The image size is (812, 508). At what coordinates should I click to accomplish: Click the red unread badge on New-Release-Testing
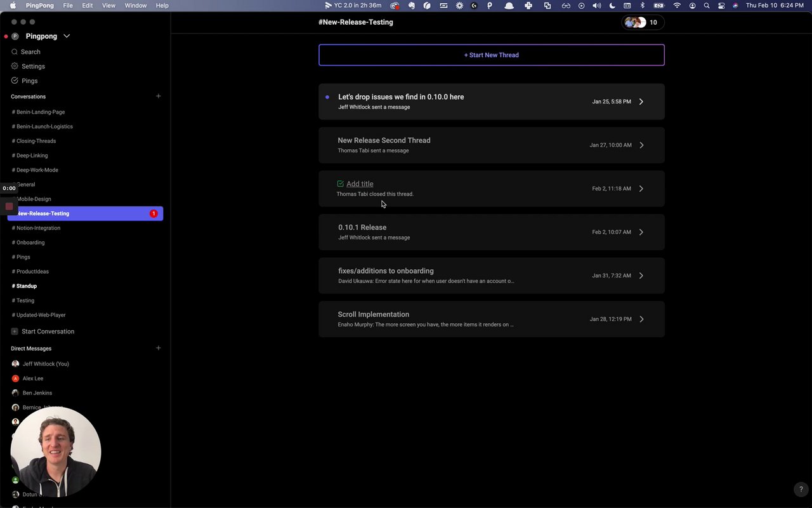click(x=154, y=213)
